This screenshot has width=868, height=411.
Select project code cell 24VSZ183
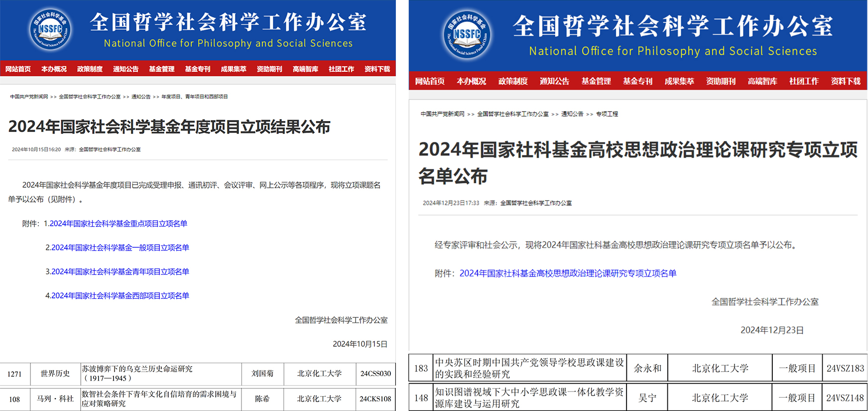(x=845, y=368)
